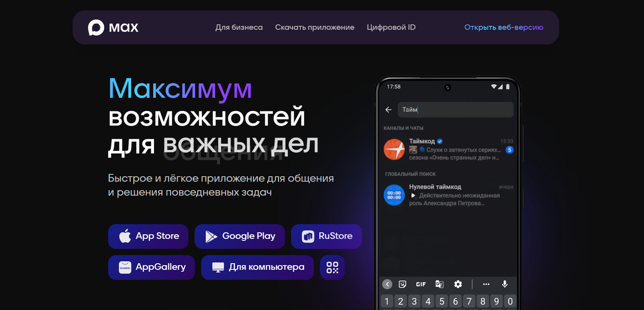Click the Тайм search input field
The height and width of the screenshot is (310, 644).
[x=456, y=110]
